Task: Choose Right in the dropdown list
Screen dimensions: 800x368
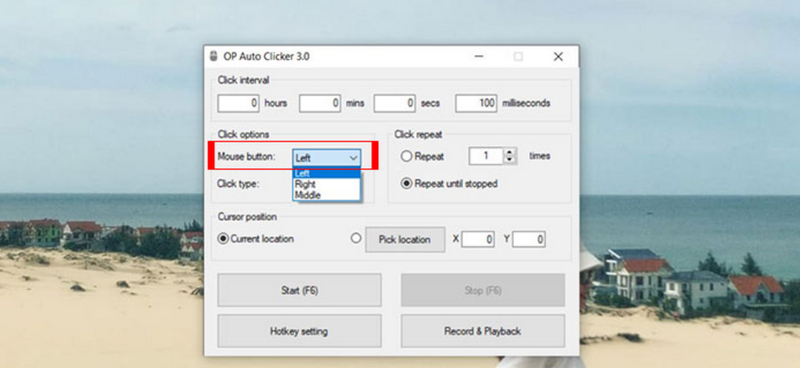Action: click(327, 184)
